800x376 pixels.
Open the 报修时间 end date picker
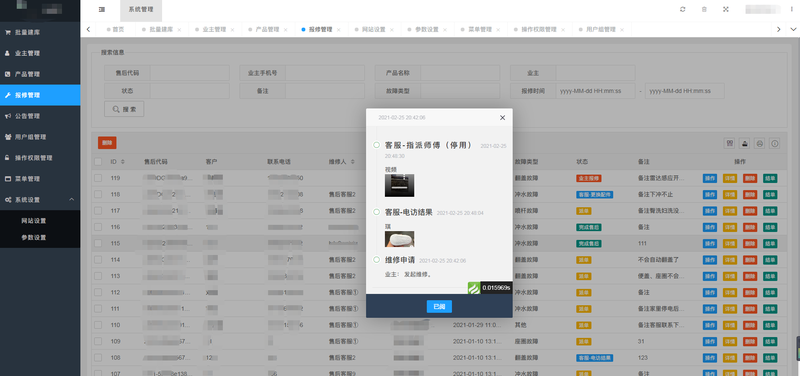click(x=685, y=91)
